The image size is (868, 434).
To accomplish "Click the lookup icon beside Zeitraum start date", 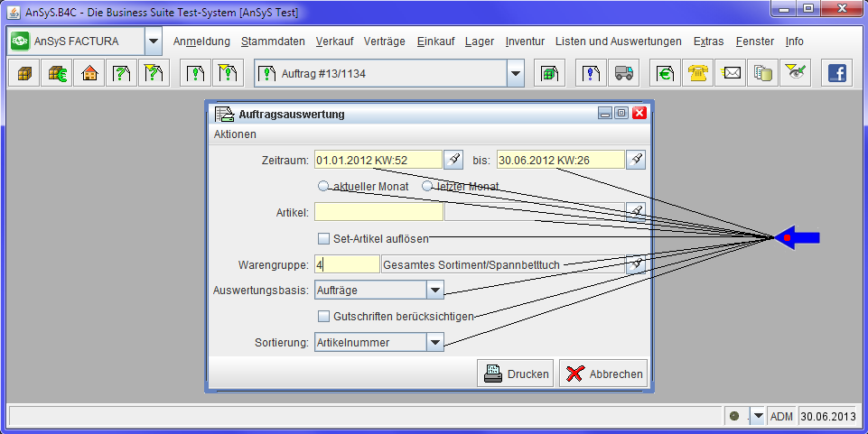I will 454,161.
